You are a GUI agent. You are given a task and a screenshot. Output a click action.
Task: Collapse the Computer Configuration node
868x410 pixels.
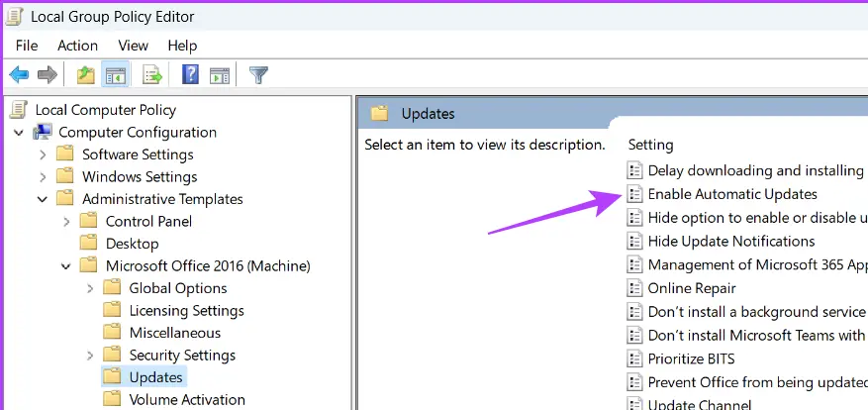(x=19, y=133)
